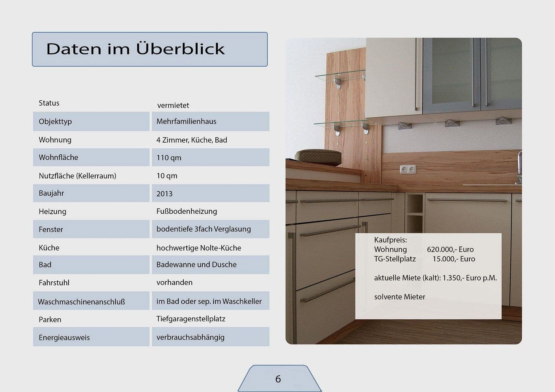Viewport: 555px width, 392px height.
Task: Click 'aktuelle Miete (kalt): 1.350,- Euro p.M.'
Action: coord(436,278)
